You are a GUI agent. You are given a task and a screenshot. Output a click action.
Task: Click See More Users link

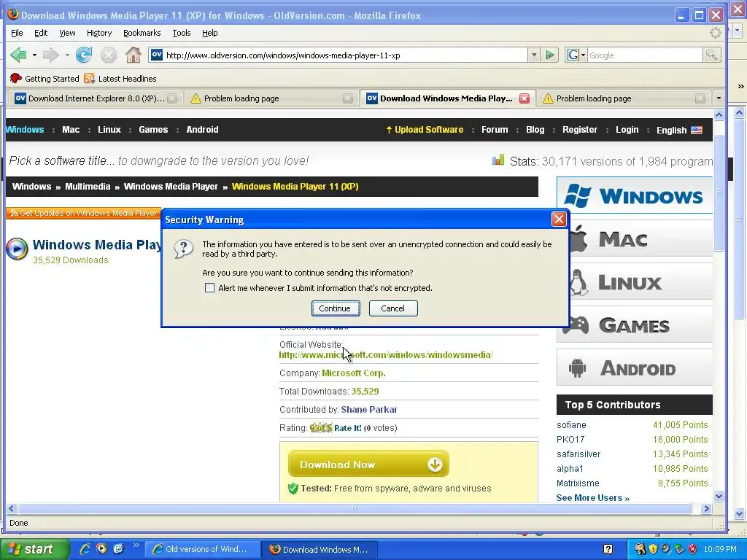click(x=592, y=497)
